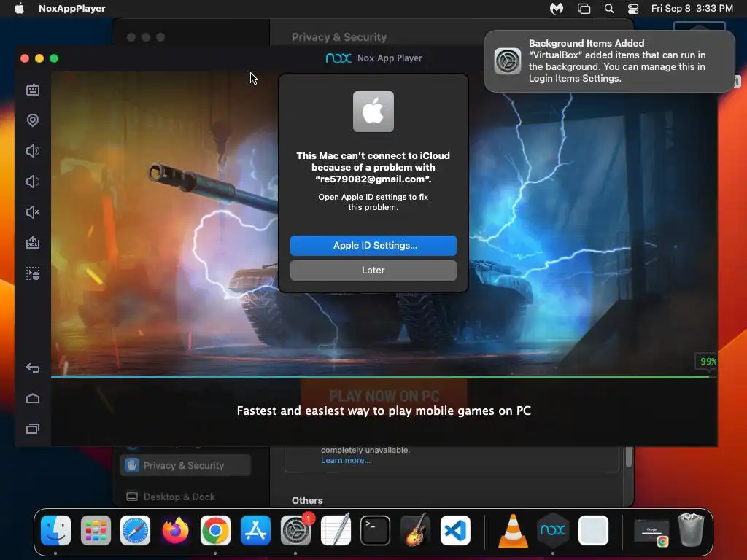Click the Nox home icon

pyautogui.click(x=33, y=398)
